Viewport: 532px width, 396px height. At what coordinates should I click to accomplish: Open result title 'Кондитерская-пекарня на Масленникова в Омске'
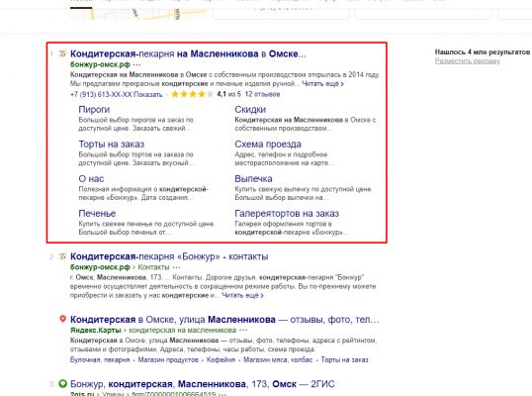point(188,53)
